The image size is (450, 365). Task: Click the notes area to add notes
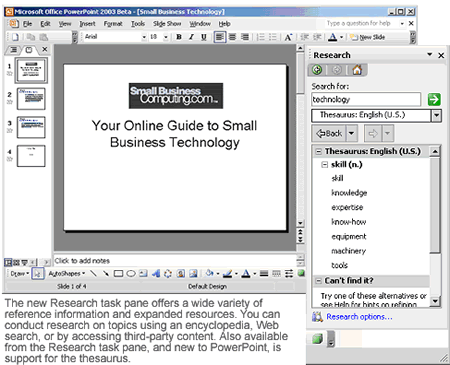click(175, 261)
